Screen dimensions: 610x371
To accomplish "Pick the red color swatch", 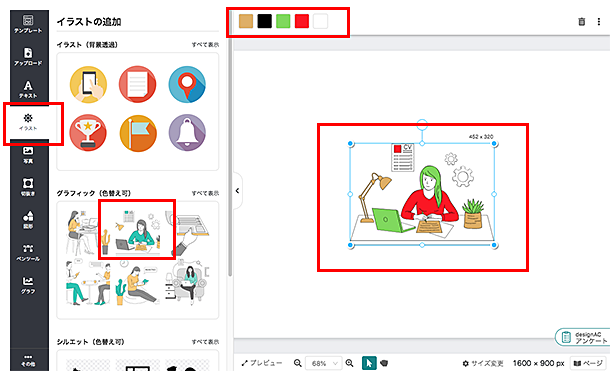I will (302, 21).
